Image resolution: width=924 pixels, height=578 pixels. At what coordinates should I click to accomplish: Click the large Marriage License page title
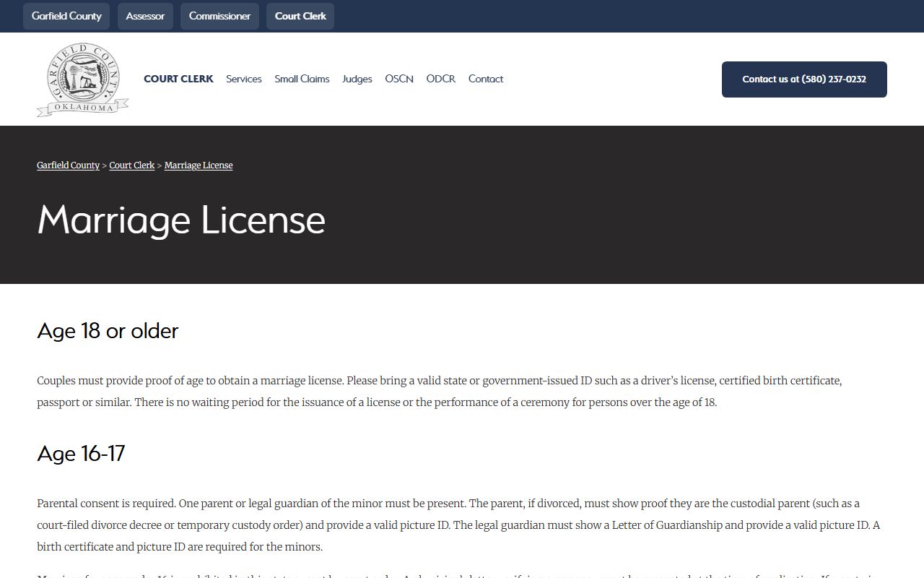[181, 220]
